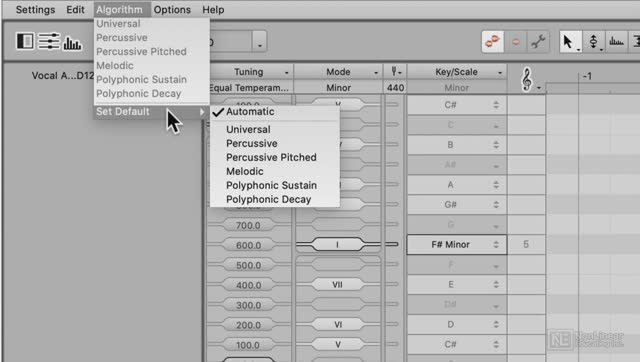
Task: Click the 700.0 tuning value
Action: (248, 225)
